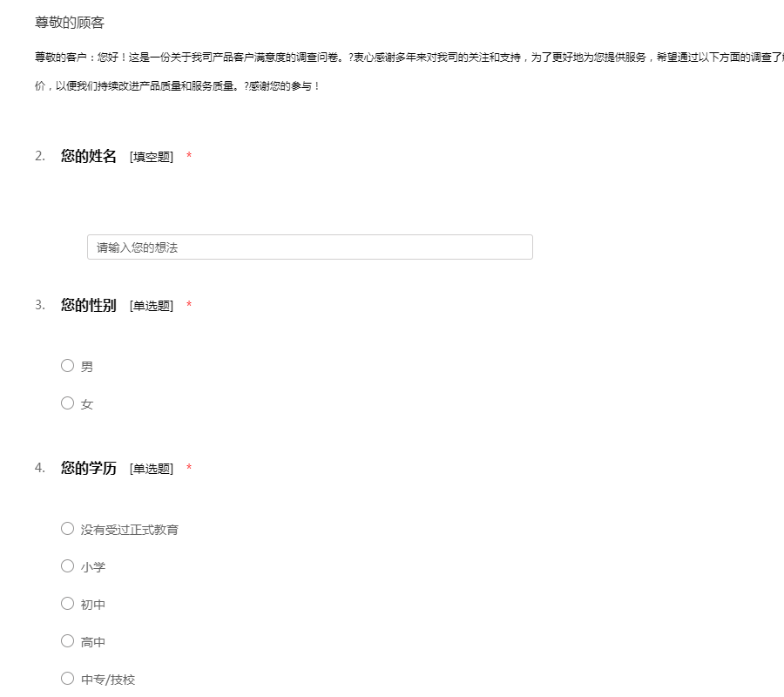
Task: Click question number 3 label
Action: click(x=40, y=305)
